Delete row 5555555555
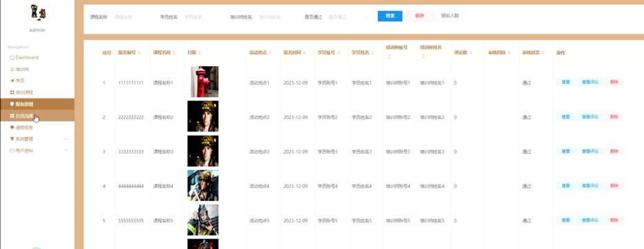The image size is (644, 249). (614, 220)
